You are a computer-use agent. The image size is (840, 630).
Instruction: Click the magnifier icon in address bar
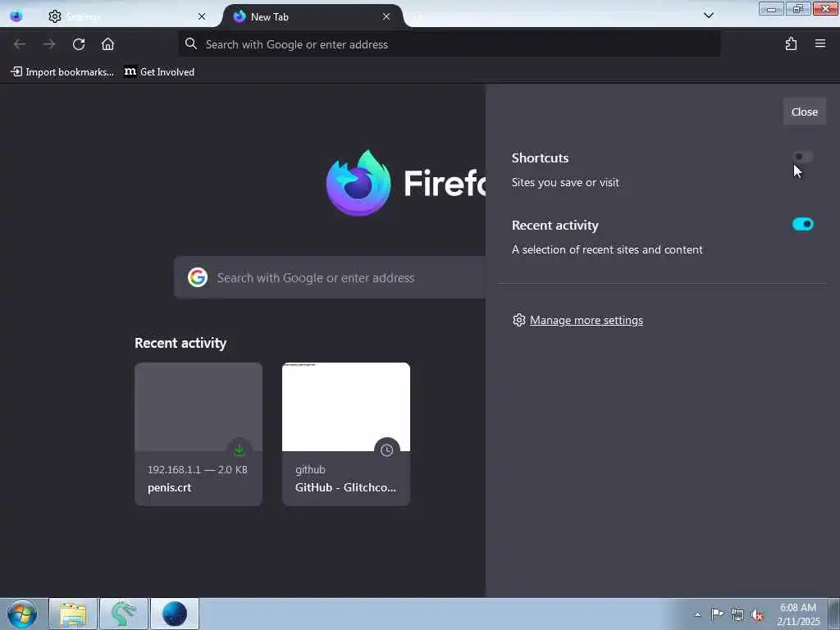[190, 44]
